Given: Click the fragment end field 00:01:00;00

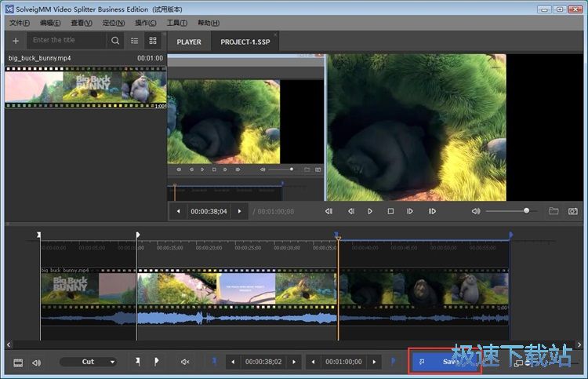Looking at the screenshot, I should 343,362.
